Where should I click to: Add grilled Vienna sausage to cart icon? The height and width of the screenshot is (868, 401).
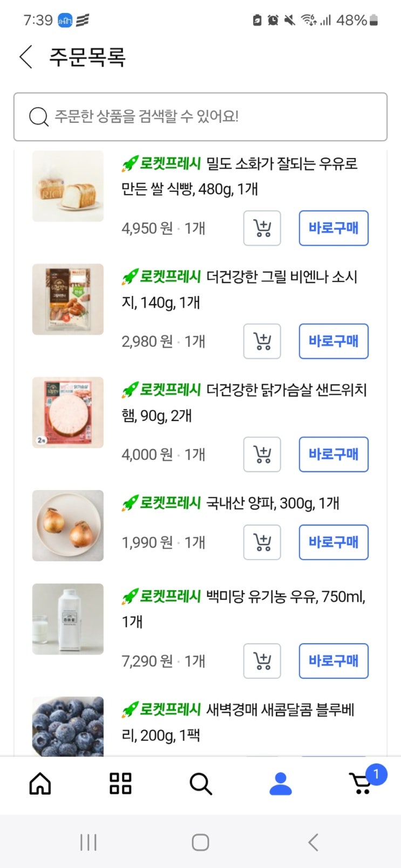click(x=262, y=341)
